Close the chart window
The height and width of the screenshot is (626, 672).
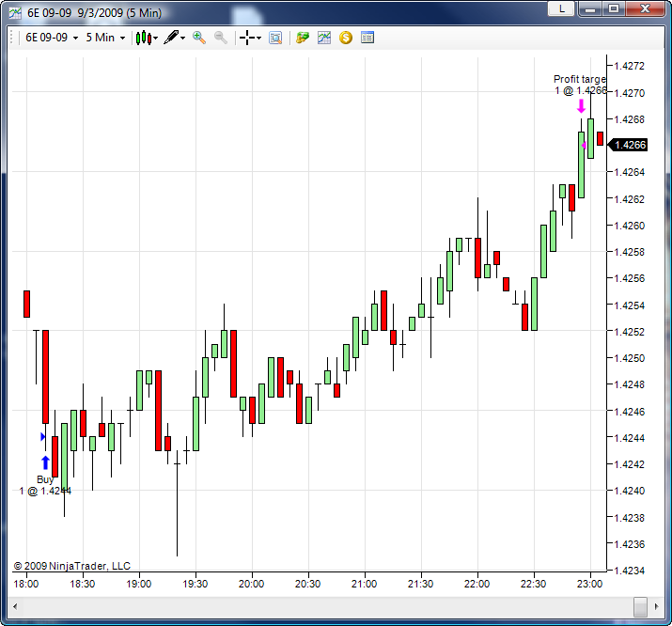coord(645,8)
